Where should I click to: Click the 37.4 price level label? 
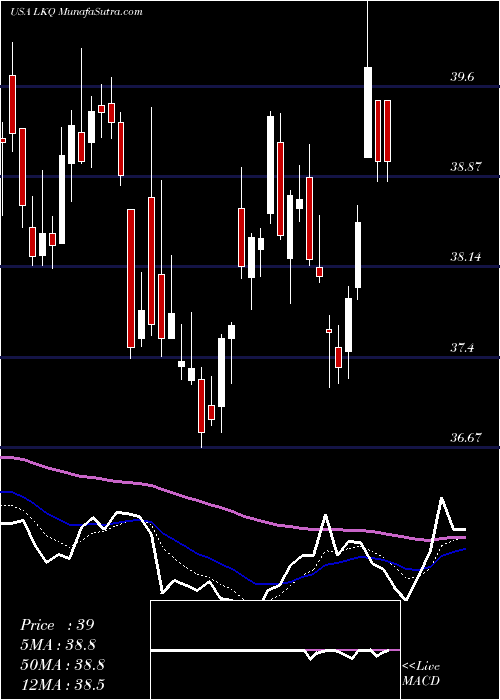pos(462,348)
